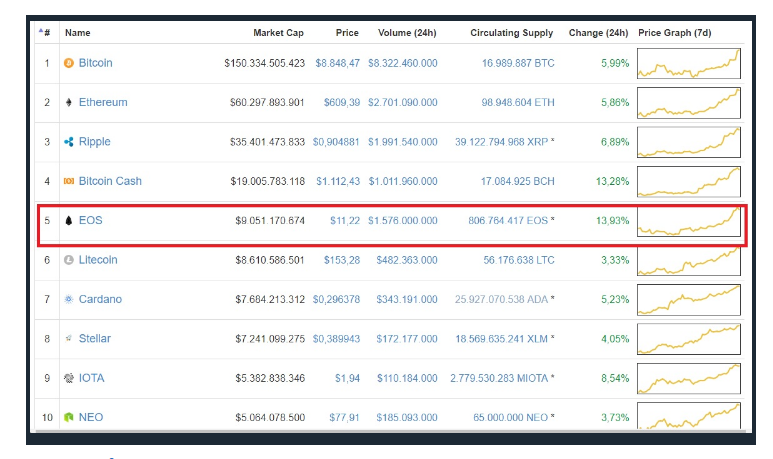Click Stellar price $0,389943

pos(337,339)
